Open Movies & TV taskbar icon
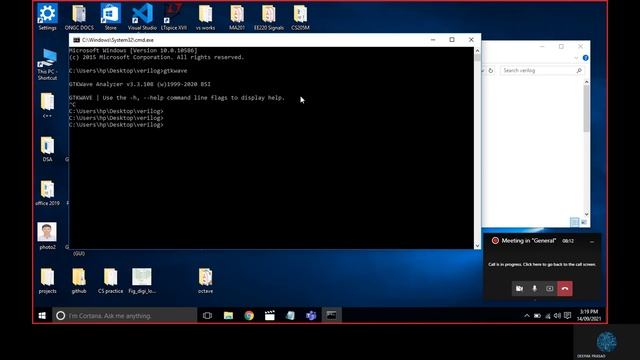Viewport: 640px width, 360px height. pos(270,316)
